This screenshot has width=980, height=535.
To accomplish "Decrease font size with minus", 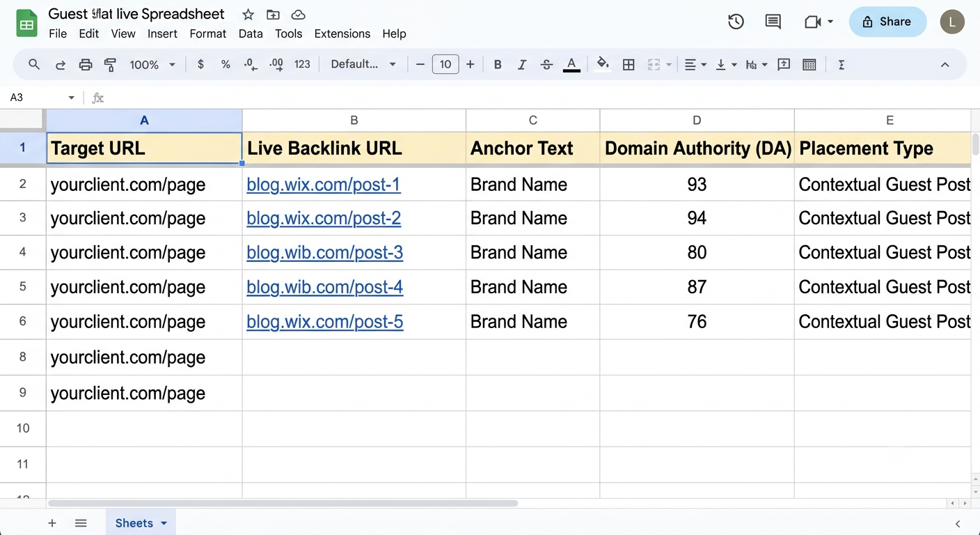I will tap(420, 65).
